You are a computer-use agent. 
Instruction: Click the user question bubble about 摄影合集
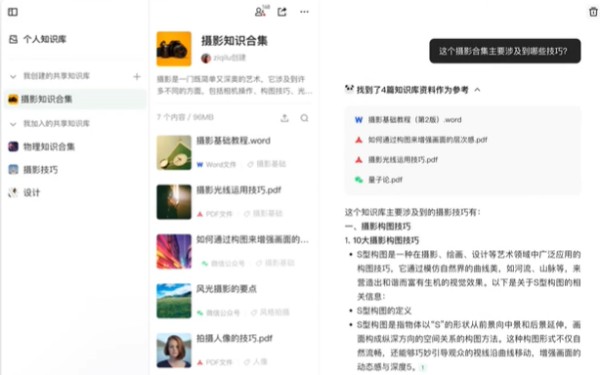(x=505, y=51)
